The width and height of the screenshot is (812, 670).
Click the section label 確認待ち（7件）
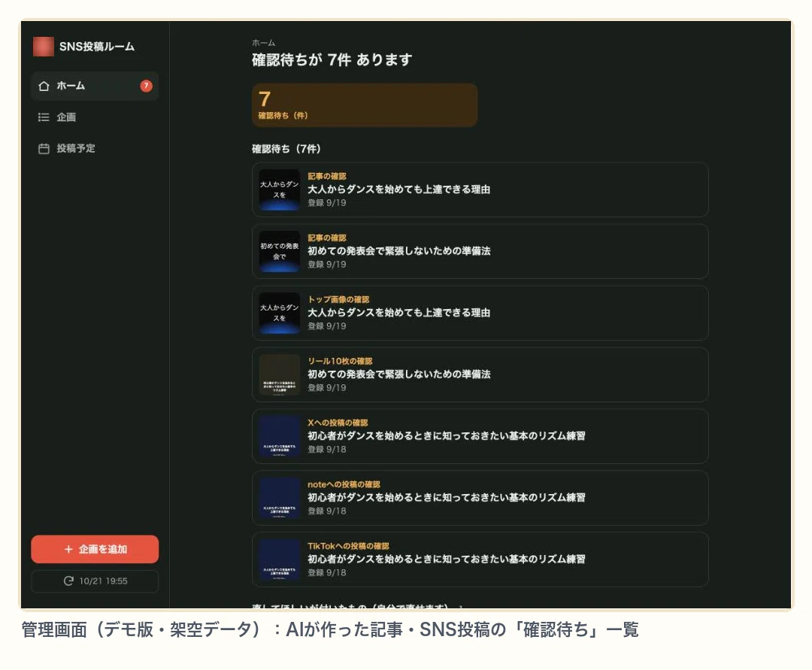286,149
